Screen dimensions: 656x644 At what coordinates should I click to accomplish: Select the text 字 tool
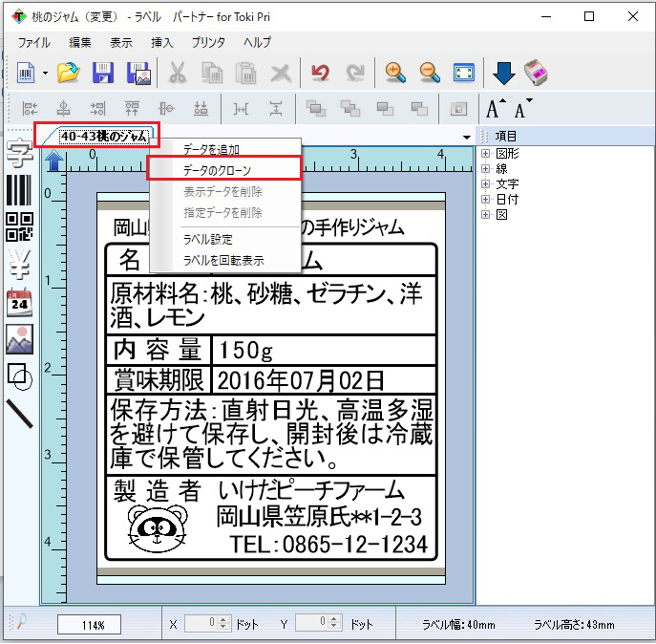point(19,153)
